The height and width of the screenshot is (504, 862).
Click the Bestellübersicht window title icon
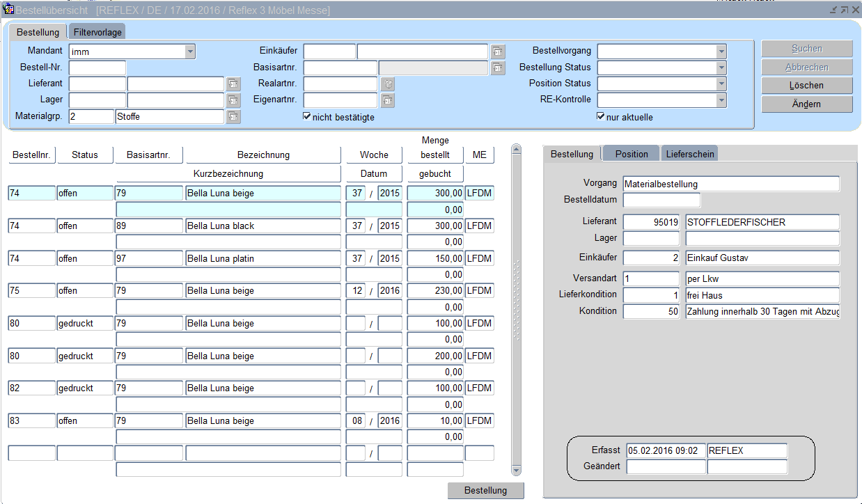(8, 10)
